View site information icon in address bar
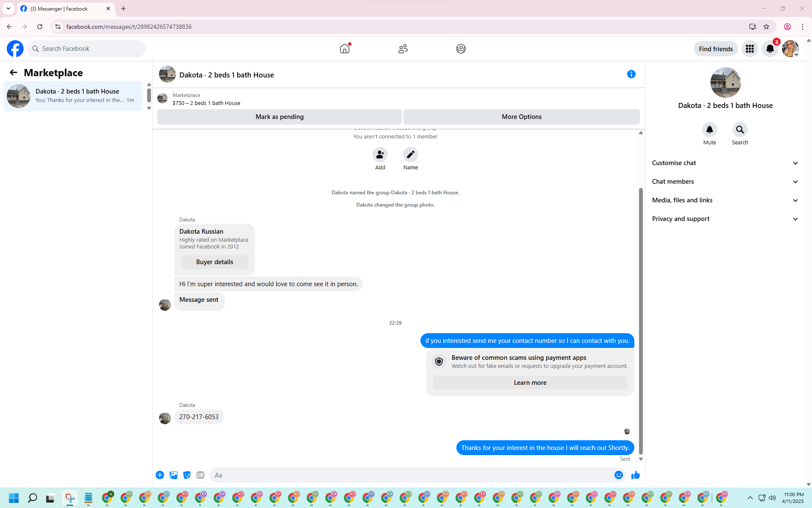This screenshot has width=812, height=508. (58, 27)
